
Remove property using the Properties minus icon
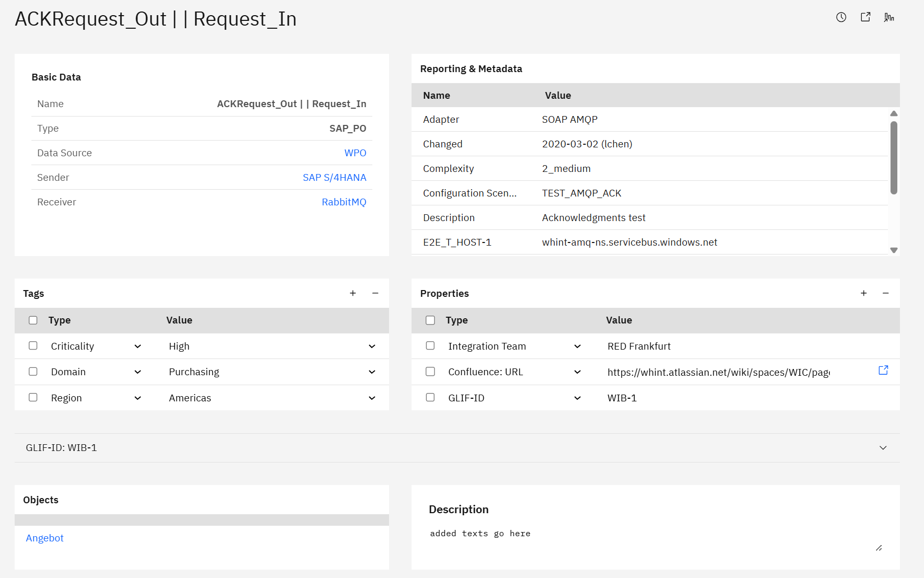coord(885,293)
